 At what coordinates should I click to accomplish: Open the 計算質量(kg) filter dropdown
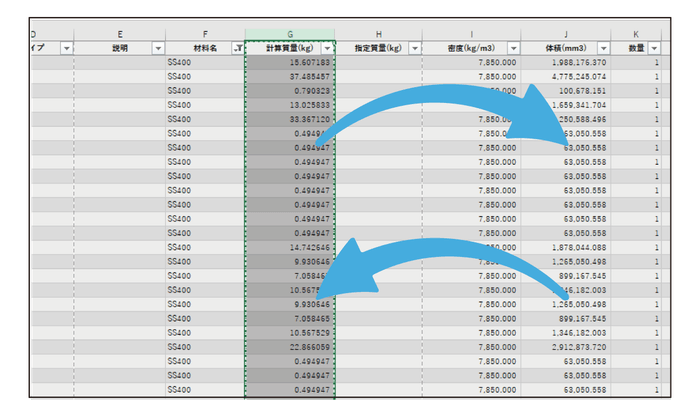328,48
